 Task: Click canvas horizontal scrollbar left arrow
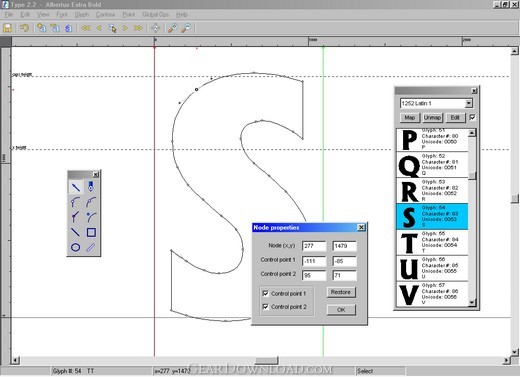[x=16, y=360]
